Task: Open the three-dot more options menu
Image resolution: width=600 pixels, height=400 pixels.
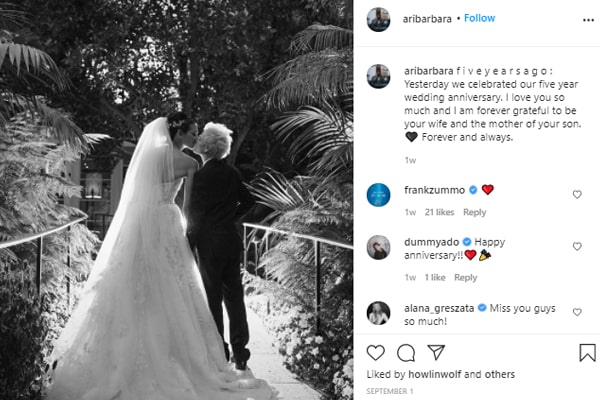Action: (x=588, y=20)
